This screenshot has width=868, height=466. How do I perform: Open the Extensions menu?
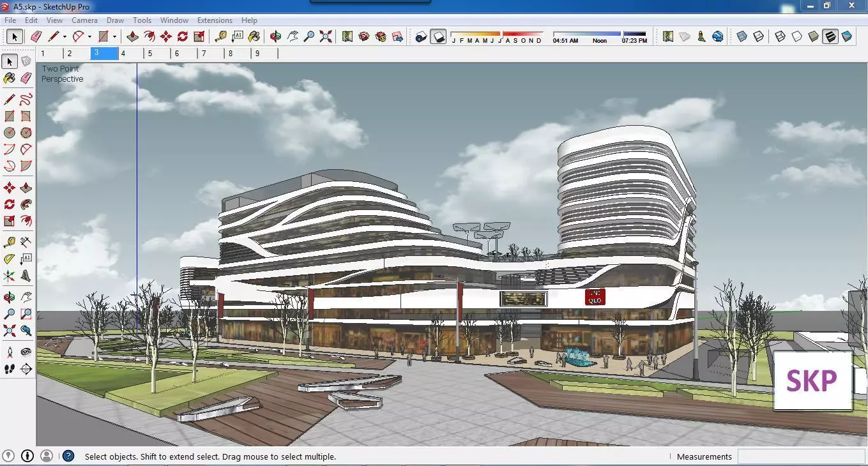tap(215, 20)
